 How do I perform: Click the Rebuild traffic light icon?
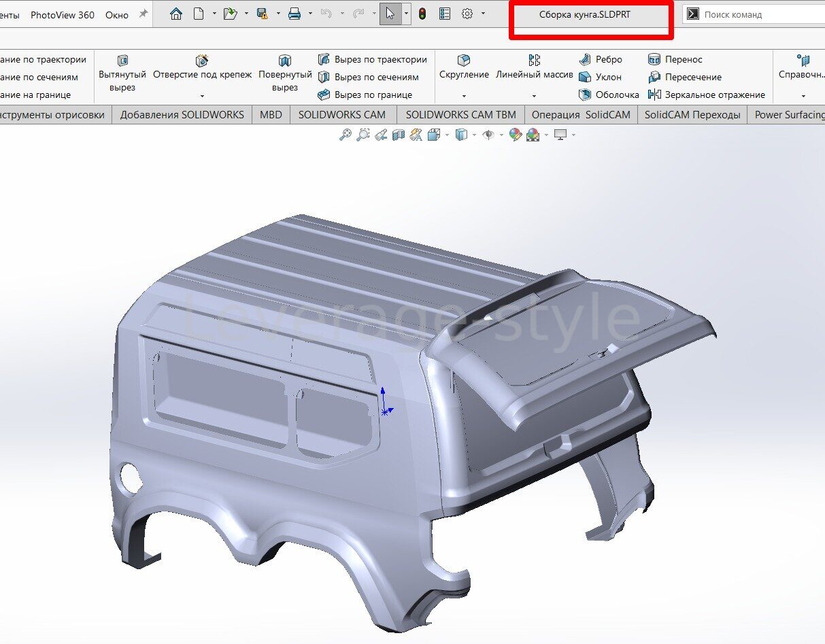tap(422, 14)
